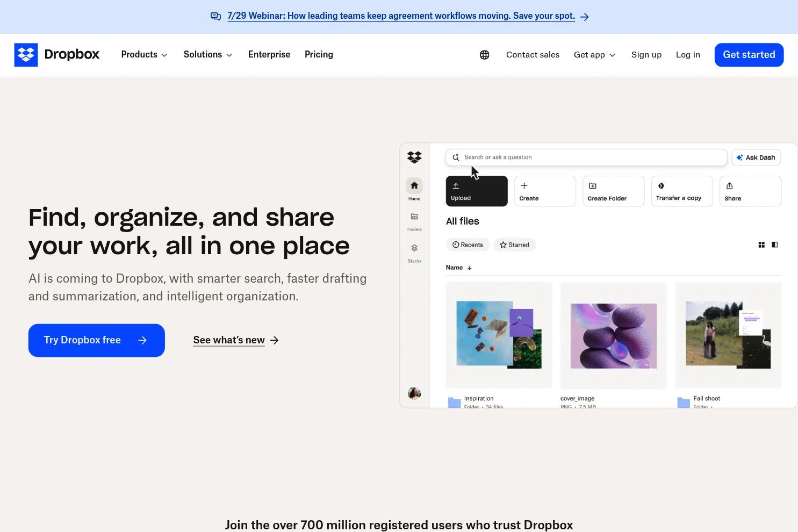Click the arrow next to See what's new
The width and height of the screenshot is (798, 532).
point(275,340)
